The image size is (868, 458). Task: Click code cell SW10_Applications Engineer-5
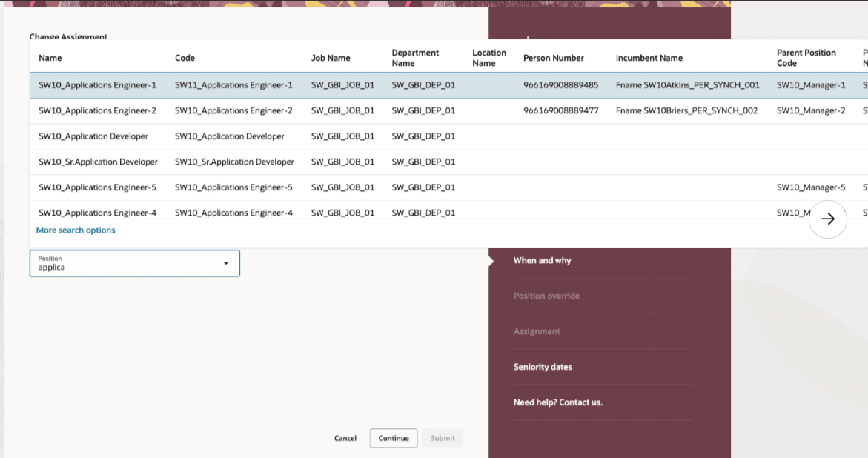[233, 187]
